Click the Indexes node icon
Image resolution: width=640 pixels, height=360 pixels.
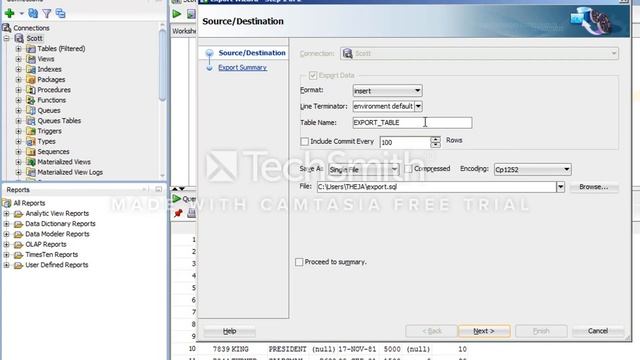[31, 69]
